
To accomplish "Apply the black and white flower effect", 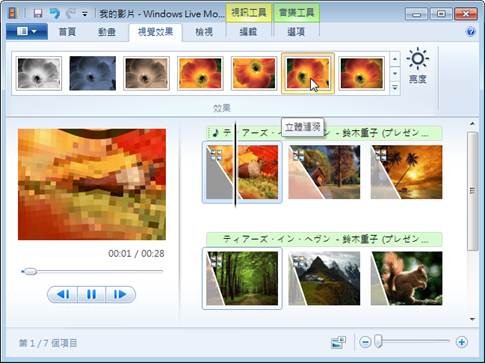I will click(x=39, y=73).
